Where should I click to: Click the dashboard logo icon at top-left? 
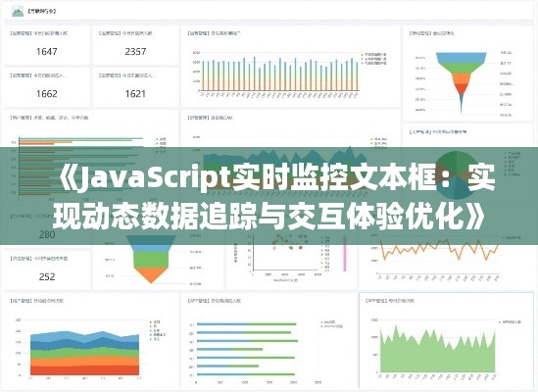point(18,12)
